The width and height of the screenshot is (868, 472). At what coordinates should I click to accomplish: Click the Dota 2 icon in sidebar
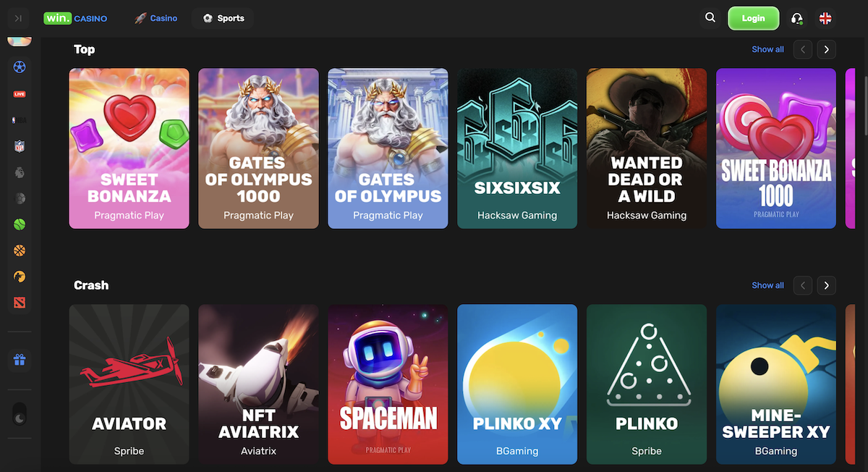point(20,303)
